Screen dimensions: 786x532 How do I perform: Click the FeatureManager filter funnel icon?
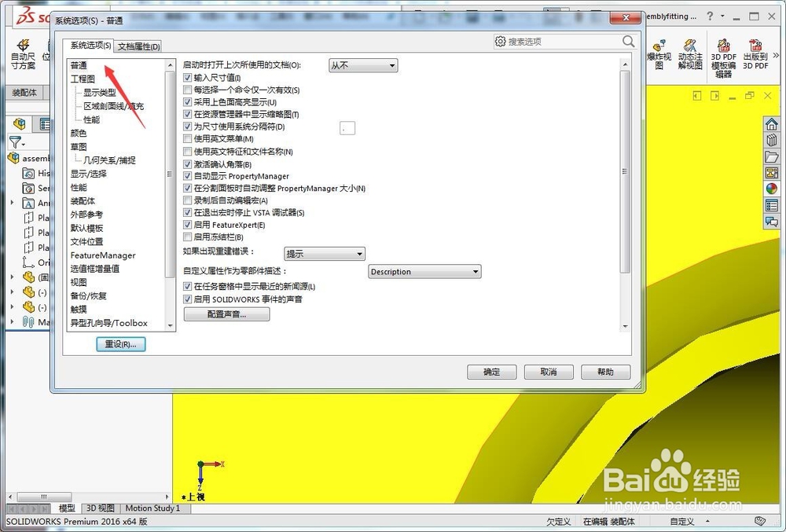(14, 142)
